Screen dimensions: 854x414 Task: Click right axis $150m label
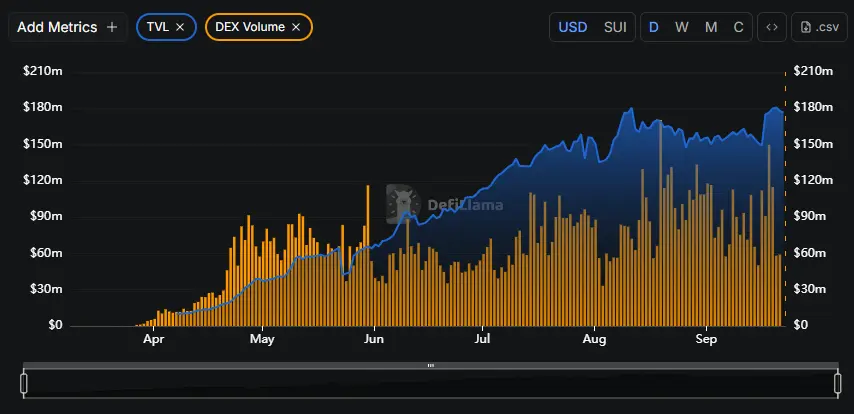813,144
